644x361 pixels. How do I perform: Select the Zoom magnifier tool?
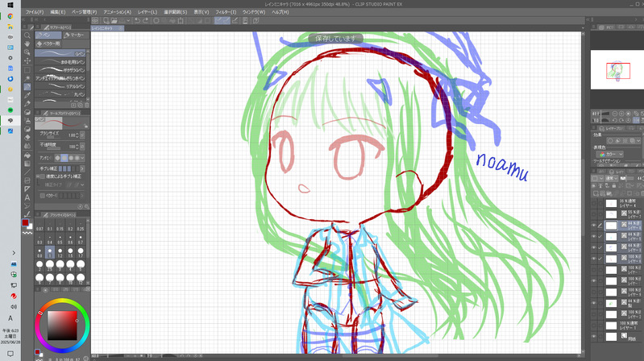(27, 35)
